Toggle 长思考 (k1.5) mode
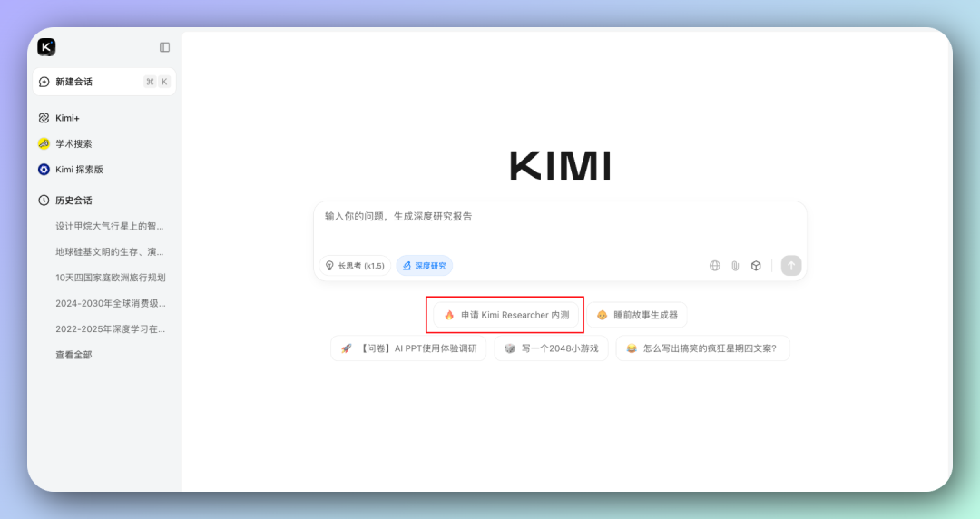The height and width of the screenshot is (519, 980). pos(355,266)
